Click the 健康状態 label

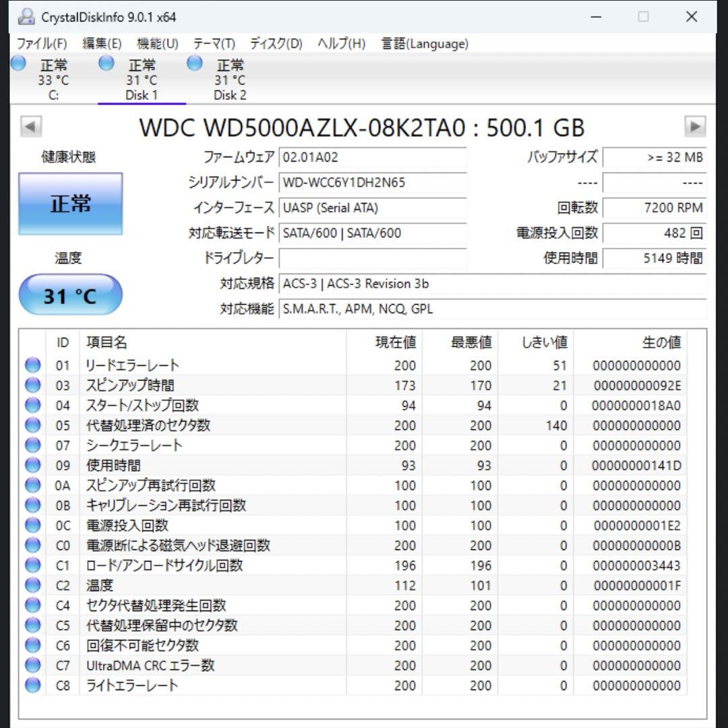click(x=69, y=157)
